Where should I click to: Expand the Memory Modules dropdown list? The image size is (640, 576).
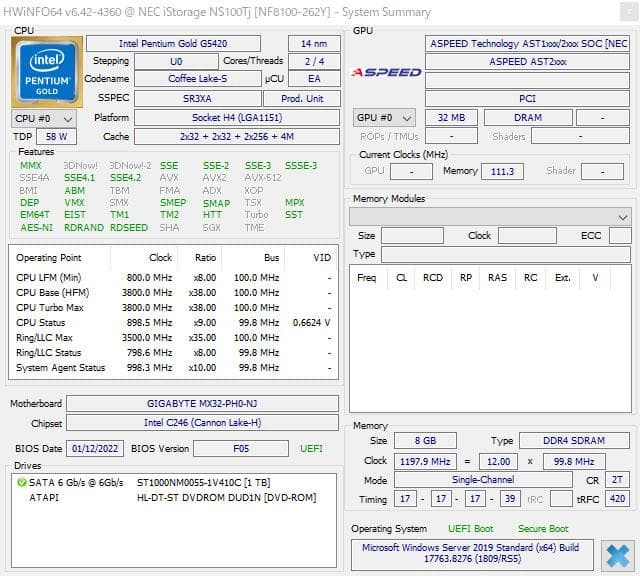coord(490,217)
